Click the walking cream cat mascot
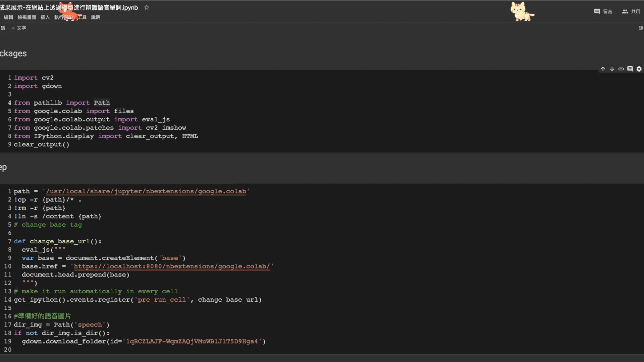 tap(522, 12)
